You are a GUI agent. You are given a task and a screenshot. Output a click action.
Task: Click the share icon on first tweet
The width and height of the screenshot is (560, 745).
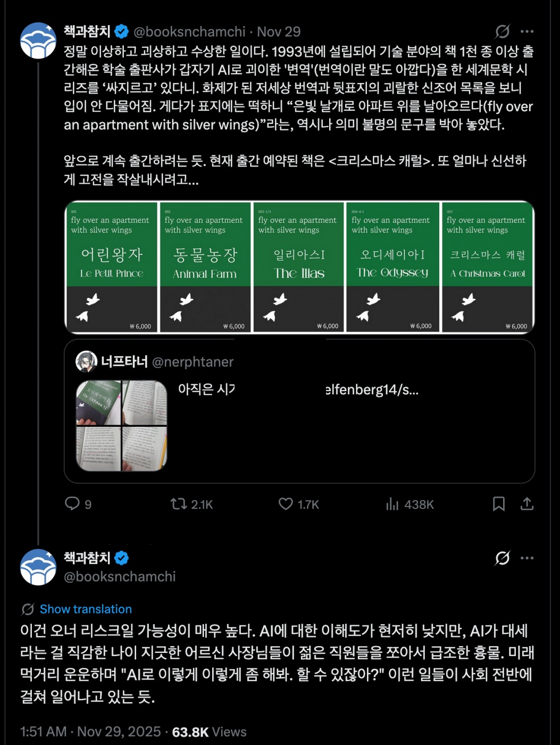[x=526, y=503]
